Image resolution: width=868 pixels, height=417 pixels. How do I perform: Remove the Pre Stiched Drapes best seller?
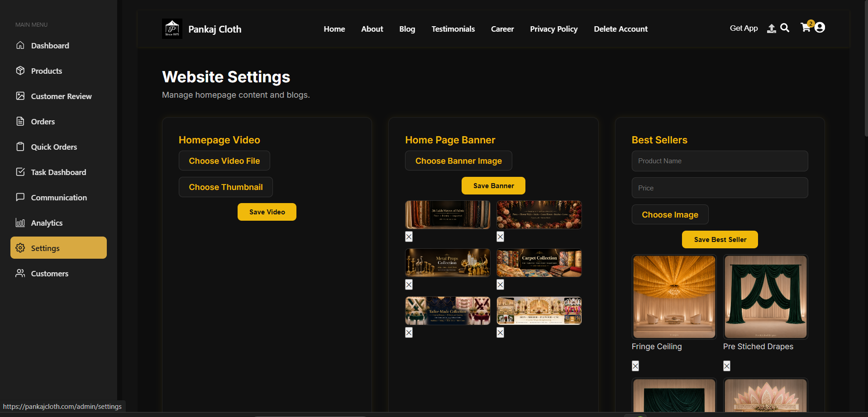click(x=727, y=366)
